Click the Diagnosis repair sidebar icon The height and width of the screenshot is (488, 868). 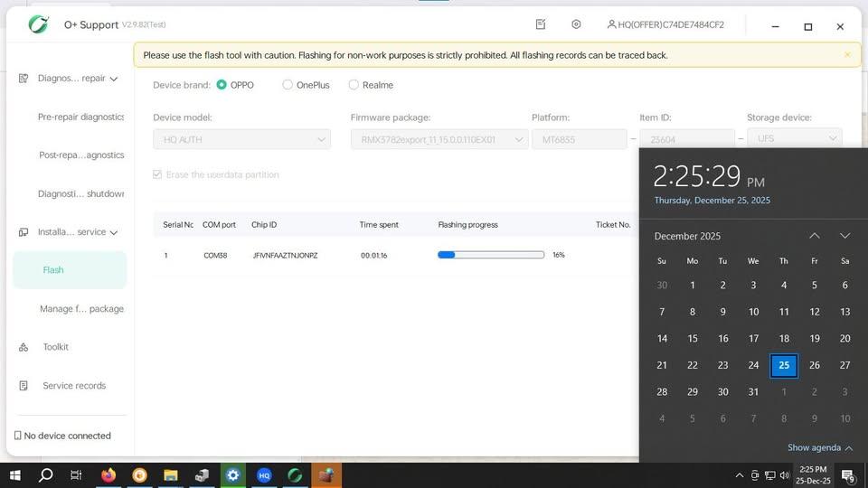click(x=24, y=78)
